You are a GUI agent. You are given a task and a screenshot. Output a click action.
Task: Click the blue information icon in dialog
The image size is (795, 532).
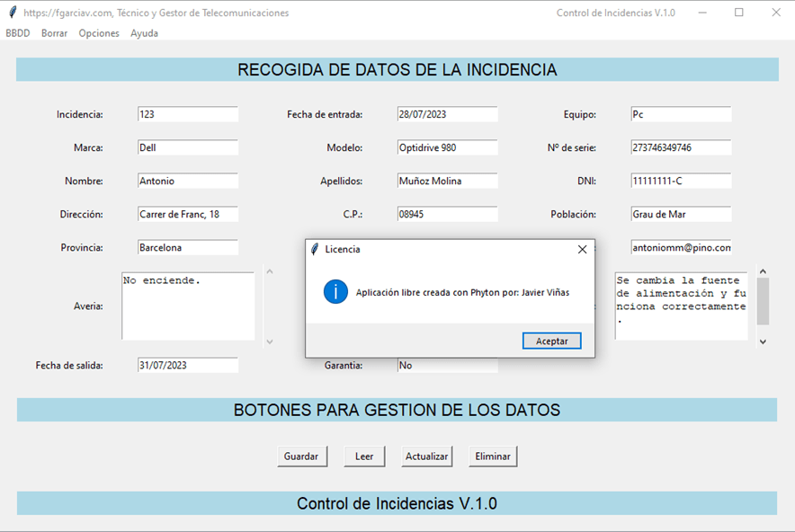(x=335, y=292)
